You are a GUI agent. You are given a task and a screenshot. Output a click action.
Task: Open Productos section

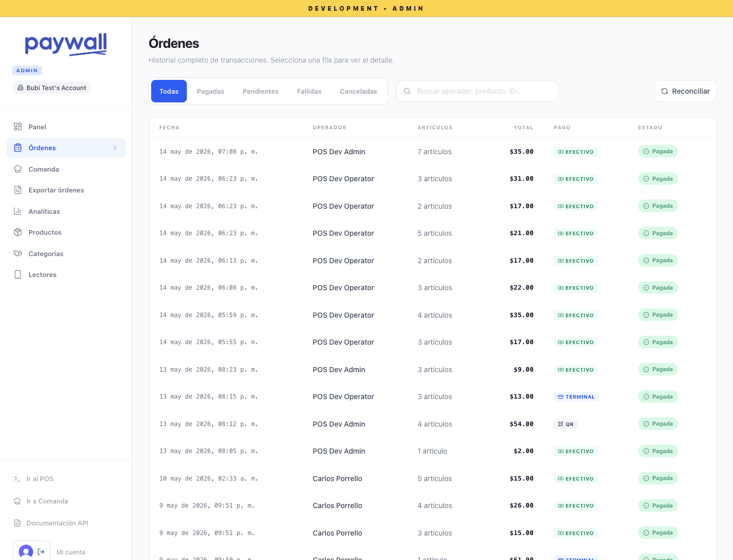(x=66, y=232)
